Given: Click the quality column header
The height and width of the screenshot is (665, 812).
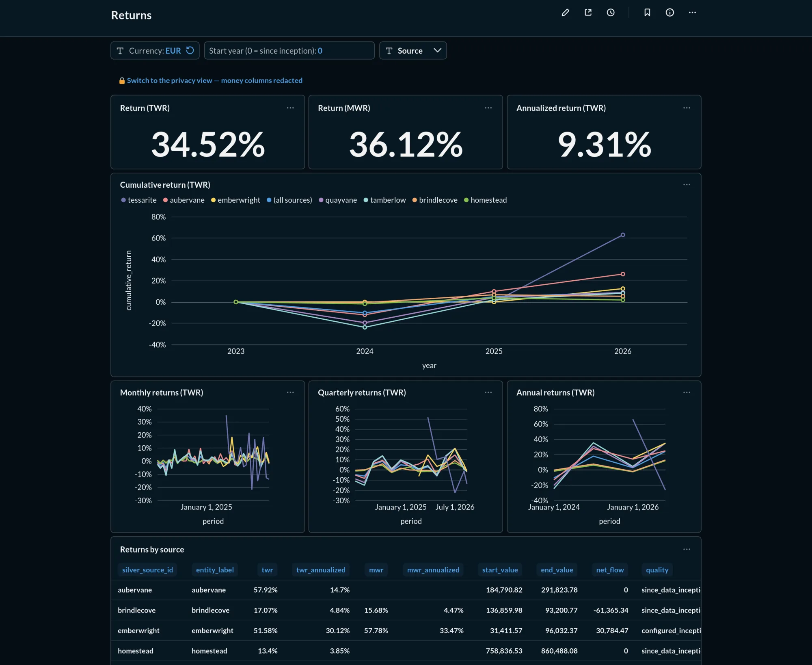Looking at the screenshot, I should [x=657, y=570].
